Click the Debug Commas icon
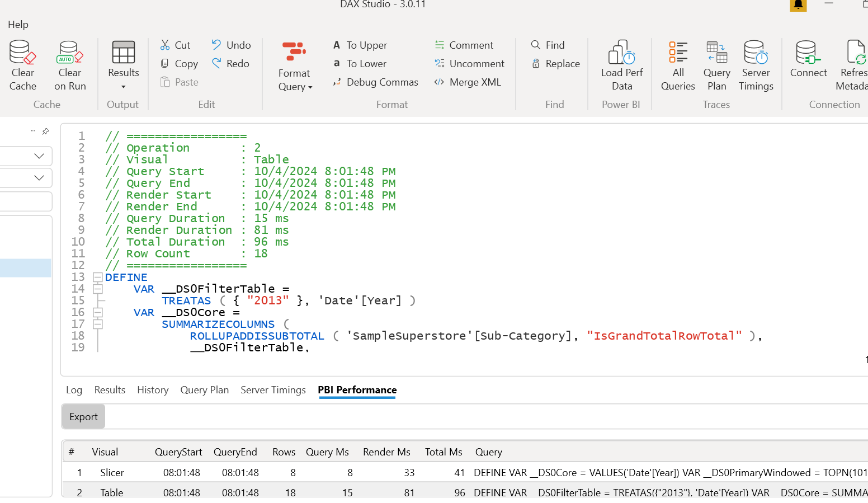Screen dimensions: 868x503 [337, 82]
